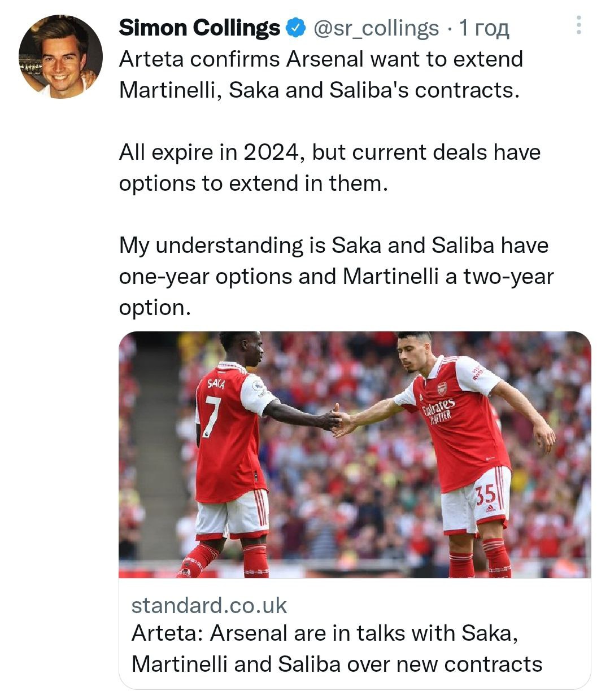Click the SAKA name on the jersey
This screenshot has height=700, width=610.
(216, 384)
